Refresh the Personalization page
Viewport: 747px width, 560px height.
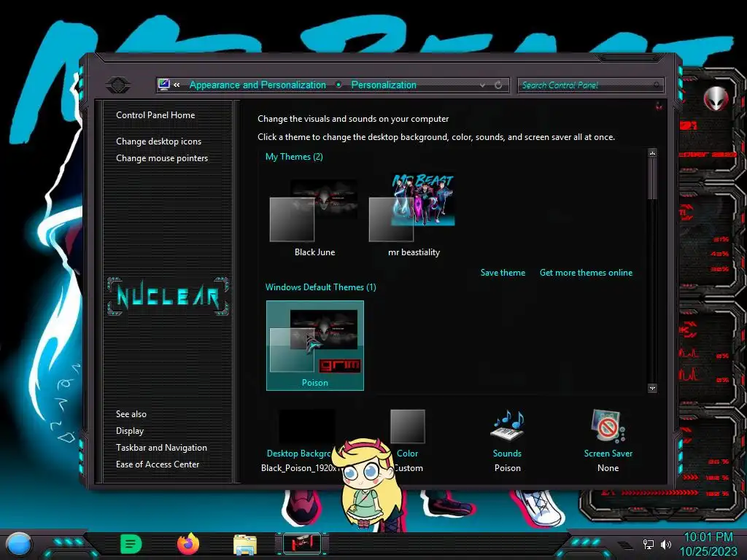click(x=498, y=85)
